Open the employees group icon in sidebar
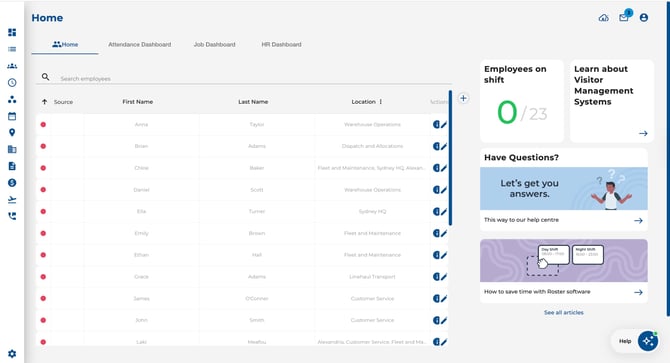Image resolution: width=670 pixels, height=363 pixels. [x=12, y=66]
